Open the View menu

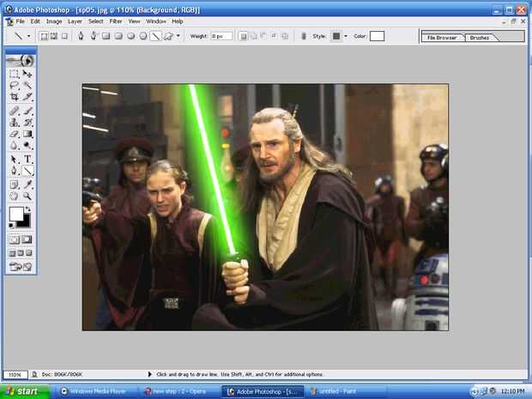pyautogui.click(x=134, y=21)
